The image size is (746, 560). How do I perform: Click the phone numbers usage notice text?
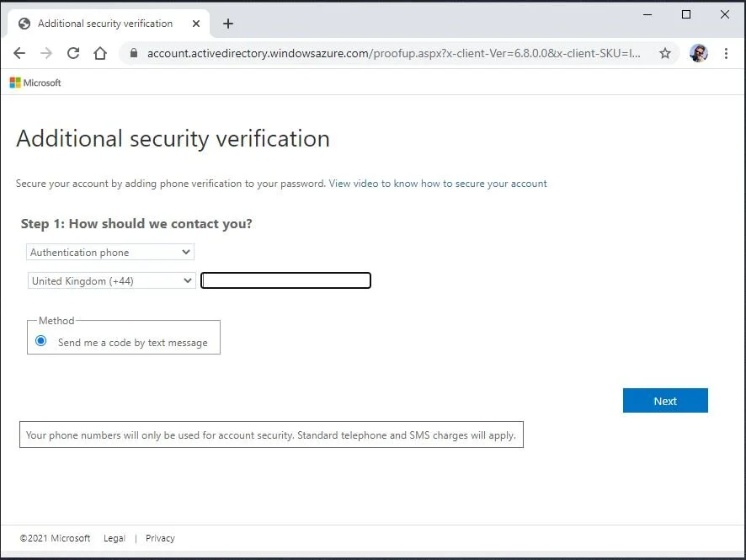point(271,435)
